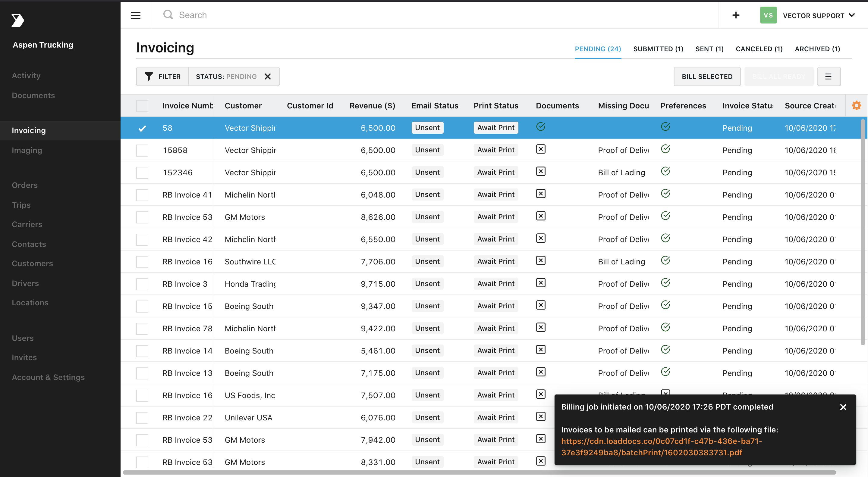Click documents X icon in US Foods row
The height and width of the screenshot is (477, 868).
(540, 394)
